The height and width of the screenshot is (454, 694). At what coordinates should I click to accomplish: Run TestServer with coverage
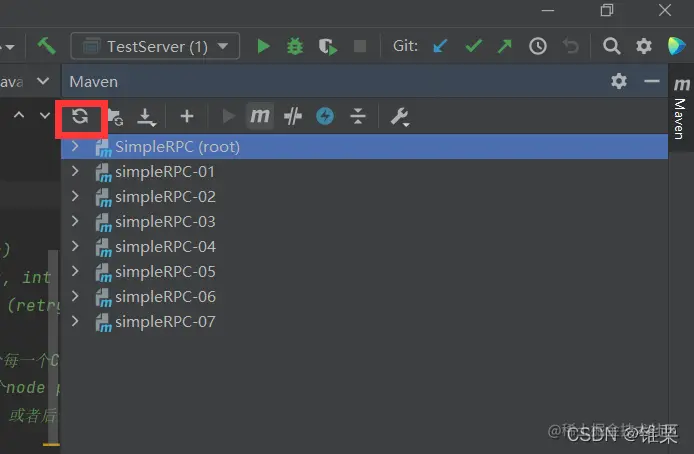coord(328,46)
